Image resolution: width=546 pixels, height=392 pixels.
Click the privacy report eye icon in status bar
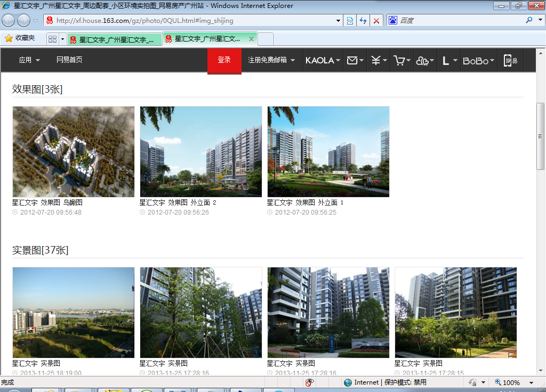pyautogui.click(x=309, y=382)
